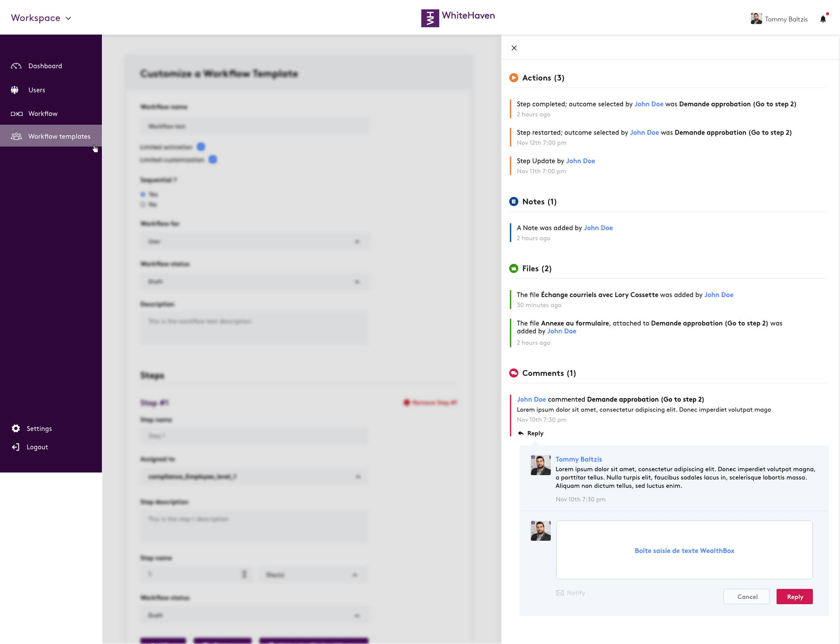Open Workflow templates menu item
This screenshot has width=840, height=644.
(x=51, y=136)
